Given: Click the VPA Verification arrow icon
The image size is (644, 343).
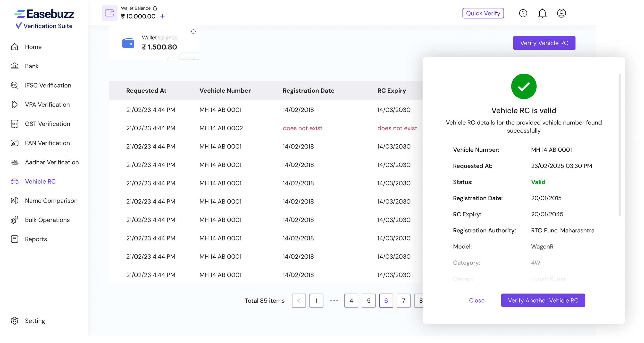Looking at the screenshot, I should click(15, 104).
